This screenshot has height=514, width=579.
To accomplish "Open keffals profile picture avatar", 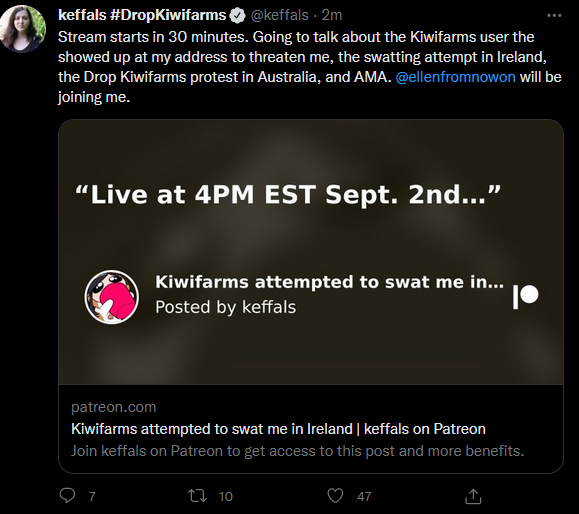I will pyautogui.click(x=23, y=29).
